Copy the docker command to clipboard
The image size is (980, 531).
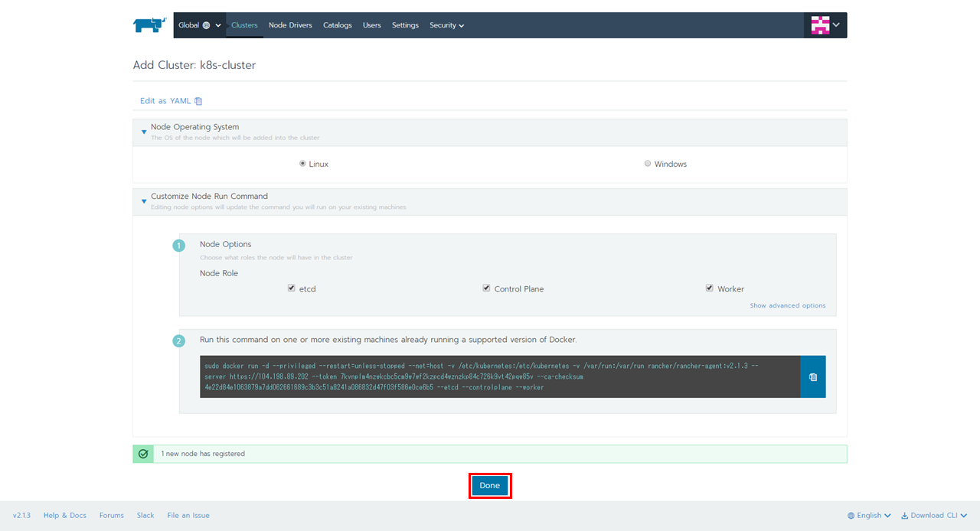[x=812, y=376]
